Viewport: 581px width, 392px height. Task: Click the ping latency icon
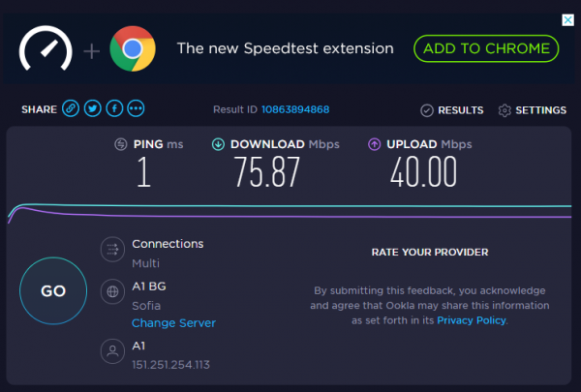pos(121,144)
